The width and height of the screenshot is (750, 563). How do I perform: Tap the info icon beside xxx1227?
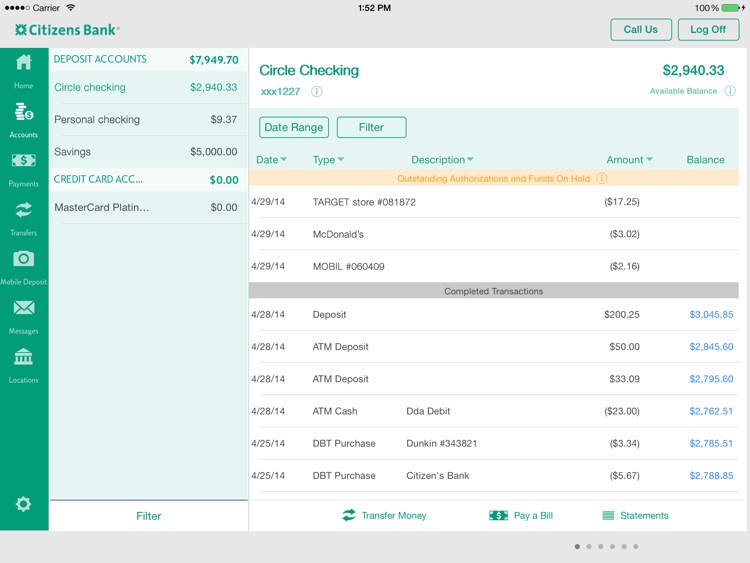(317, 91)
